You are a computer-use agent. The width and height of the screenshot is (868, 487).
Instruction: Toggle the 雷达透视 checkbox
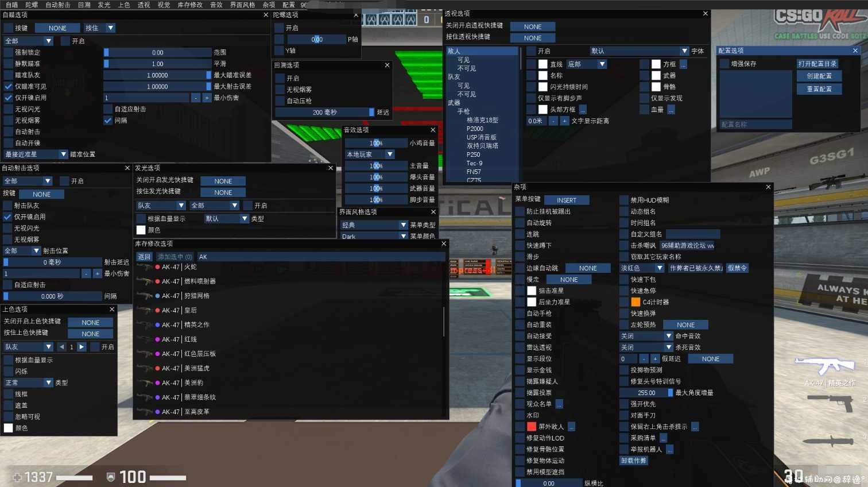point(520,347)
